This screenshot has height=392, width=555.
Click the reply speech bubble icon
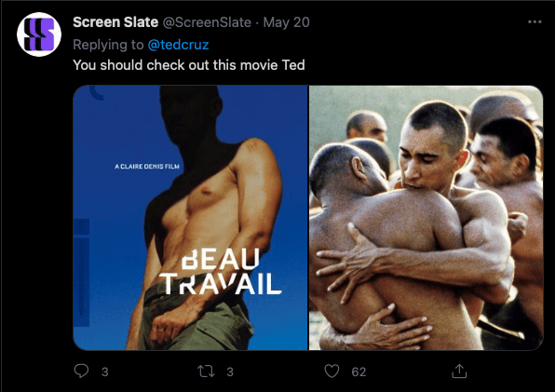click(x=81, y=372)
